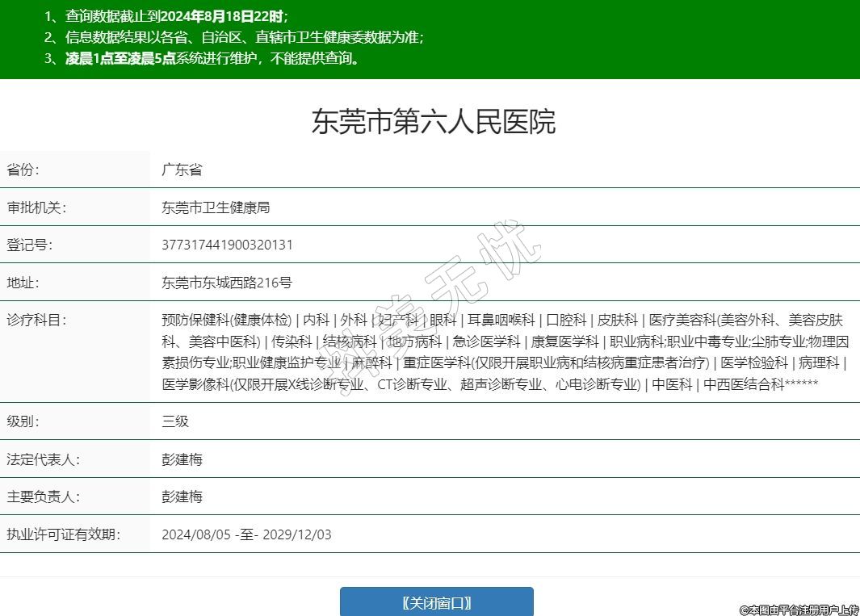Select the 广东省 province value
860x616 pixels.
(182, 170)
